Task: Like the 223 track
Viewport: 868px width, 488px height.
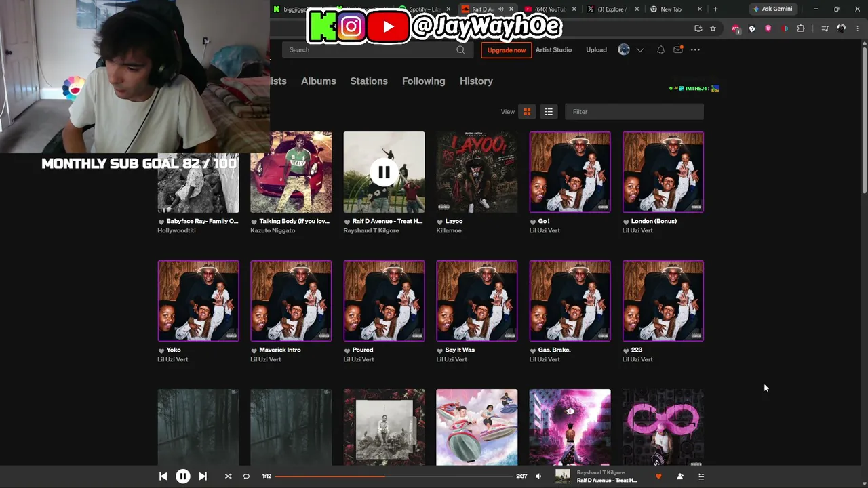Action: [626, 350]
